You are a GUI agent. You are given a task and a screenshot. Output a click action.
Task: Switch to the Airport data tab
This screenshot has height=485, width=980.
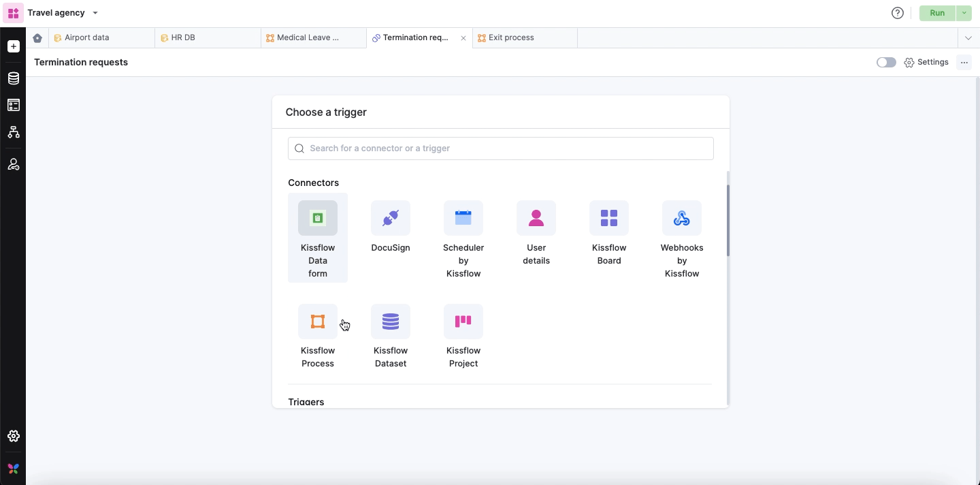pos(86,38)
